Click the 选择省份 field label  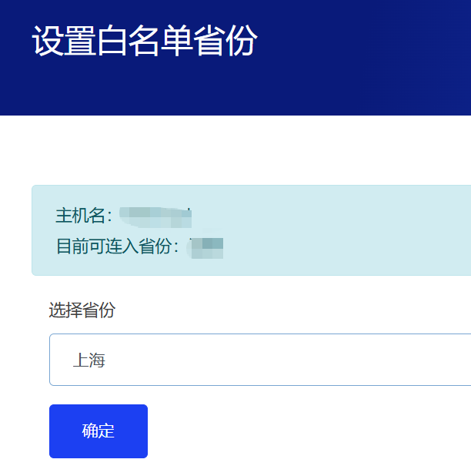pos(82,310)
